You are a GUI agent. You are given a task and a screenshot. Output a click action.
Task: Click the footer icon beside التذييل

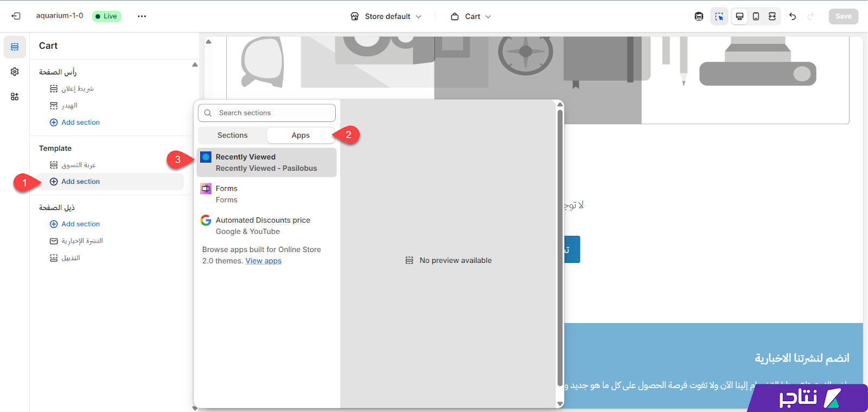coord(54,258)
